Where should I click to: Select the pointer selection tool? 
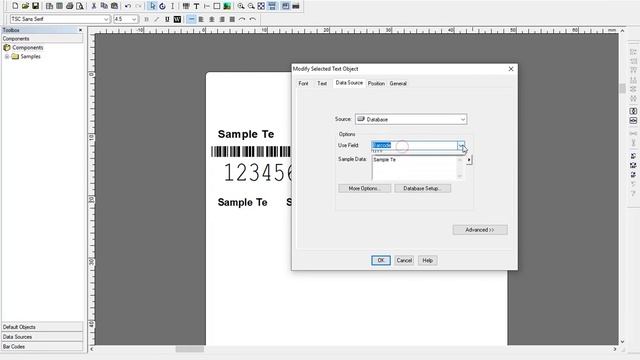point(152,6)
